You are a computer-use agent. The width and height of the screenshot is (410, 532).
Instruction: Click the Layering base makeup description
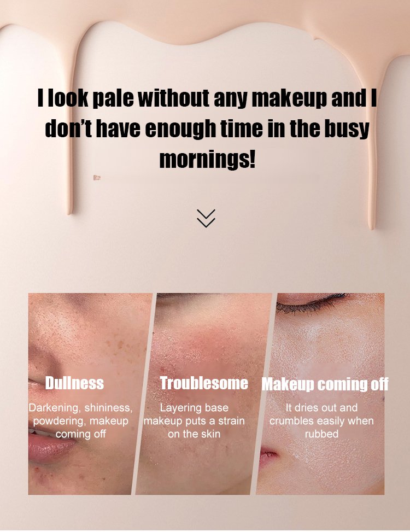pos(194,420)
